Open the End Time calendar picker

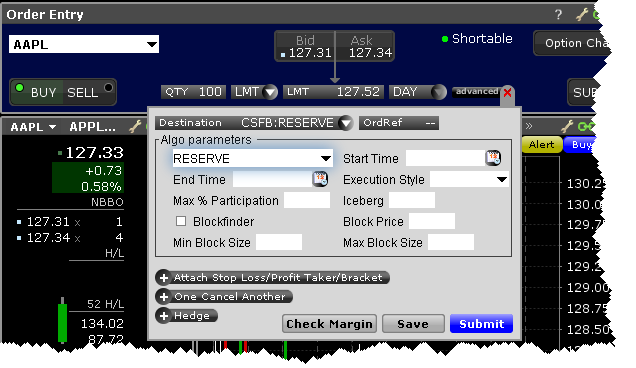point(320,179)
